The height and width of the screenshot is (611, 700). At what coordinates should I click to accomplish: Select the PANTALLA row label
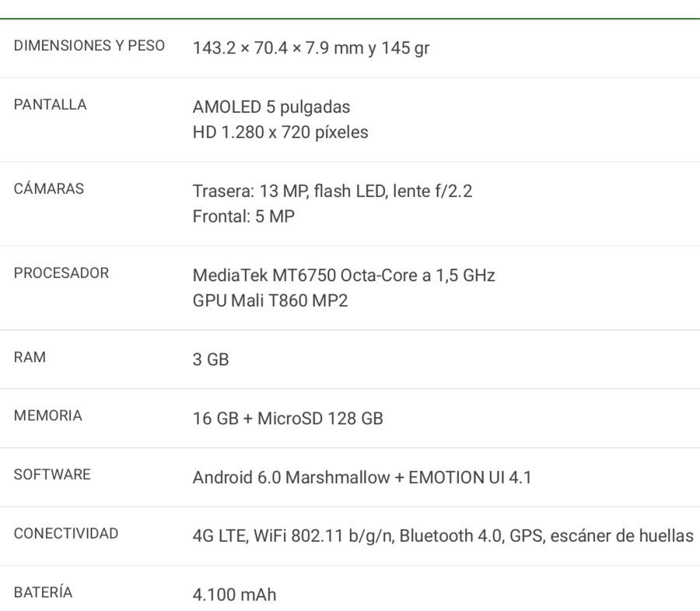click(x=50, y=104)
